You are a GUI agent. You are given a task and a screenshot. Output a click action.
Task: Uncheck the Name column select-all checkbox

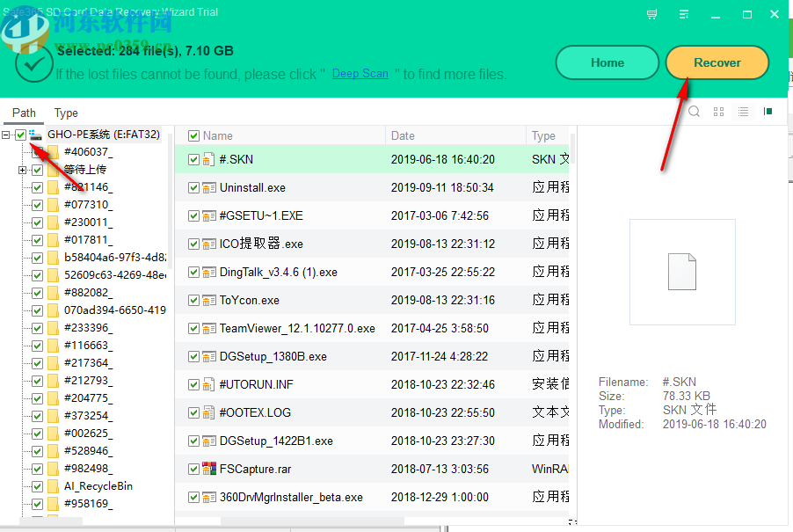pos(194,135)
